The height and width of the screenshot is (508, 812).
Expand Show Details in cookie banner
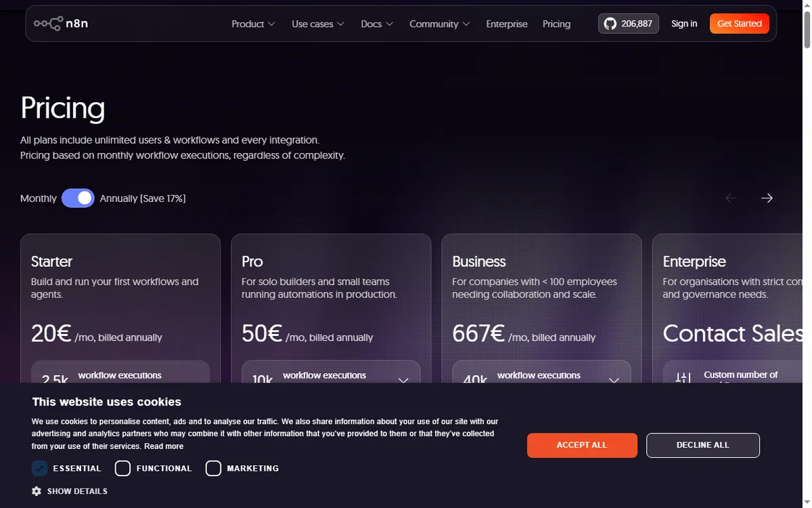coord(70,491)
